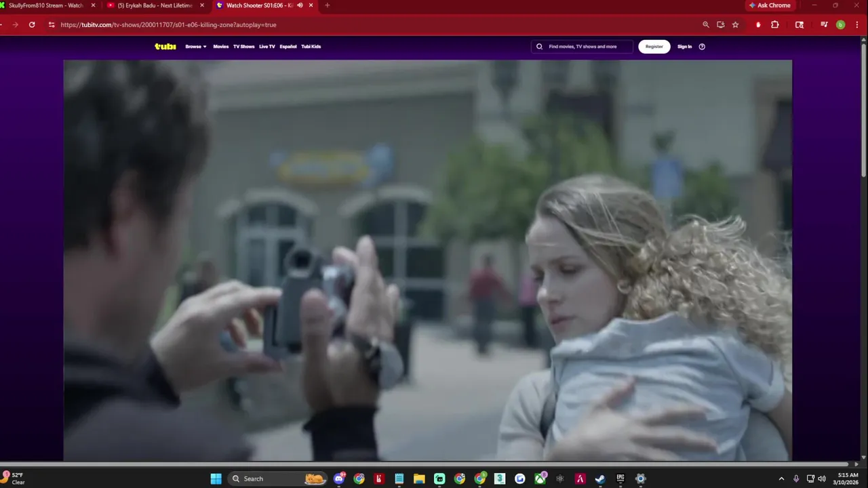Open Tubi Kids section

(311, 47)
